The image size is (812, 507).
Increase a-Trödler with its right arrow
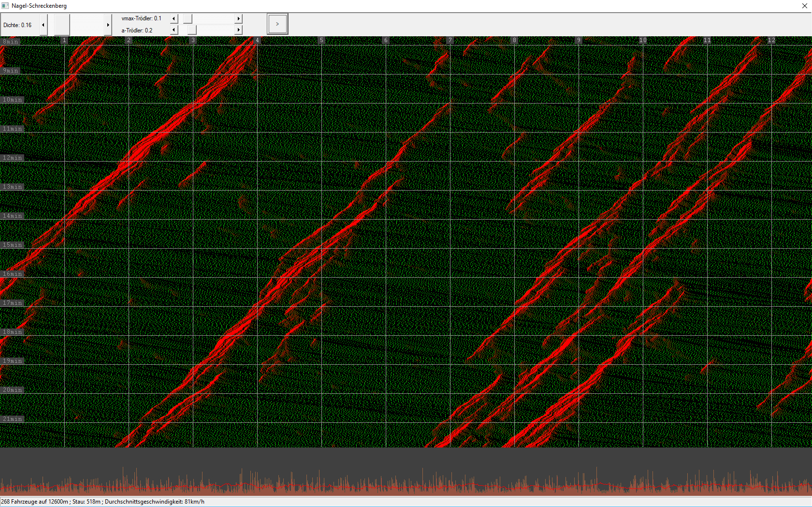(x=238, y=30)
